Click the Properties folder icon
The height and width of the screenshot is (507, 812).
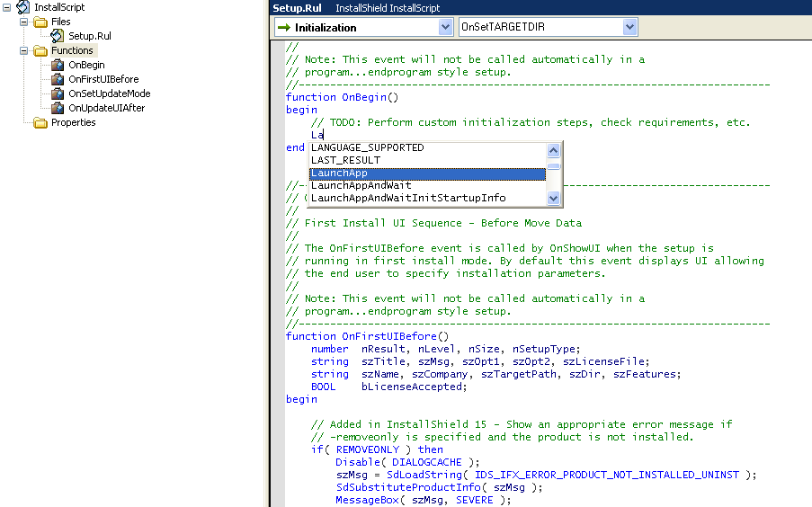point(40,122)
